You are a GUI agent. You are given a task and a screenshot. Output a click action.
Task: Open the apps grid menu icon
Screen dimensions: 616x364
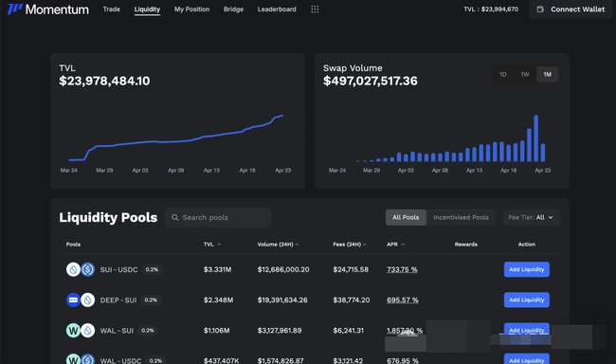315,9
